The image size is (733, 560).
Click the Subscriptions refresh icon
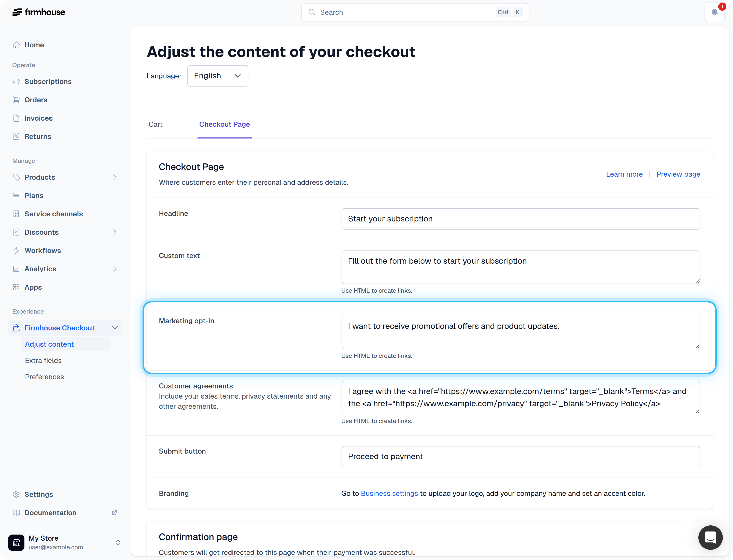[x=16, y=81]
